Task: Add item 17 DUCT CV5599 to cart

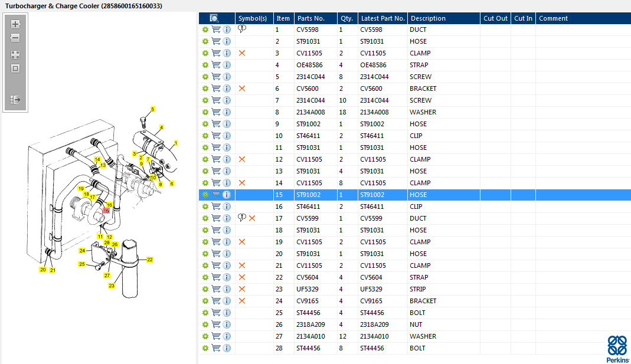Action: click(x=216, y=218)
